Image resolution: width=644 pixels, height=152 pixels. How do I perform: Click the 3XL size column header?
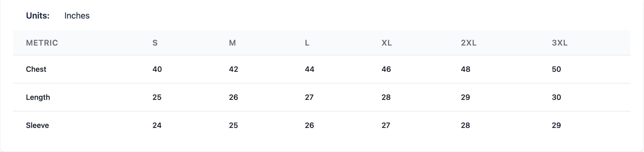(559, 43)
